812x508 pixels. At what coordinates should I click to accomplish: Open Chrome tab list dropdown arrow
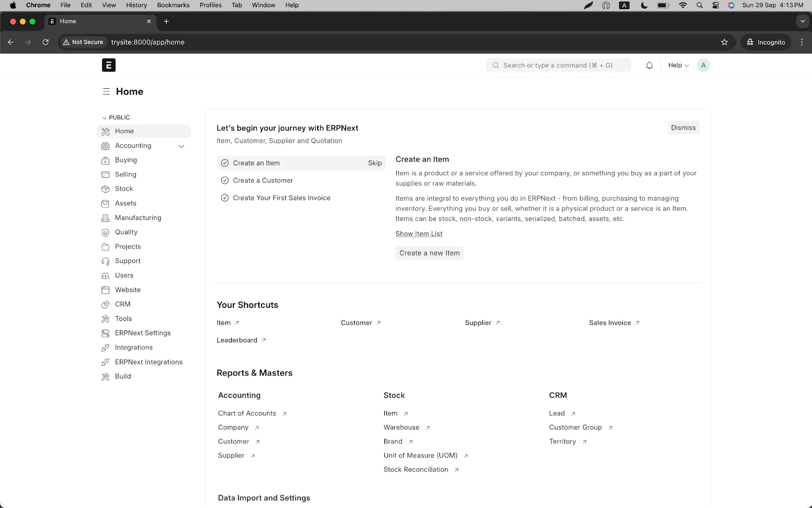pyautogui.click(x=802, y=21)
